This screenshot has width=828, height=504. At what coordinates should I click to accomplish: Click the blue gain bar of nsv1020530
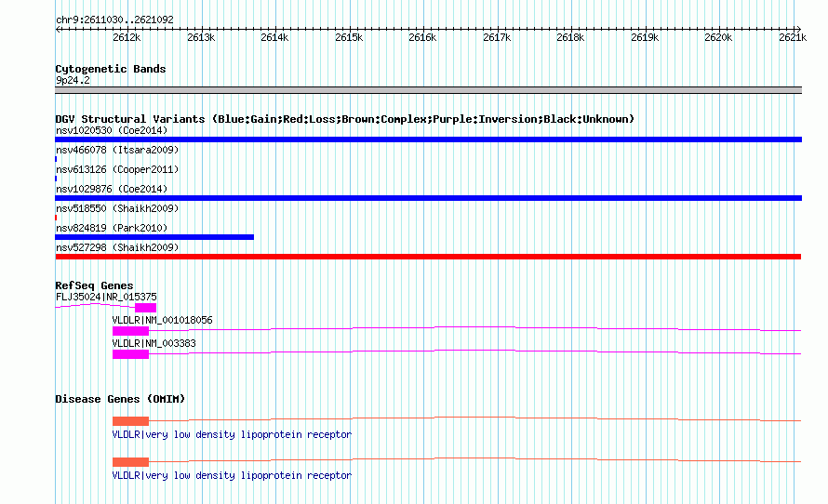(x=428, y=139)
